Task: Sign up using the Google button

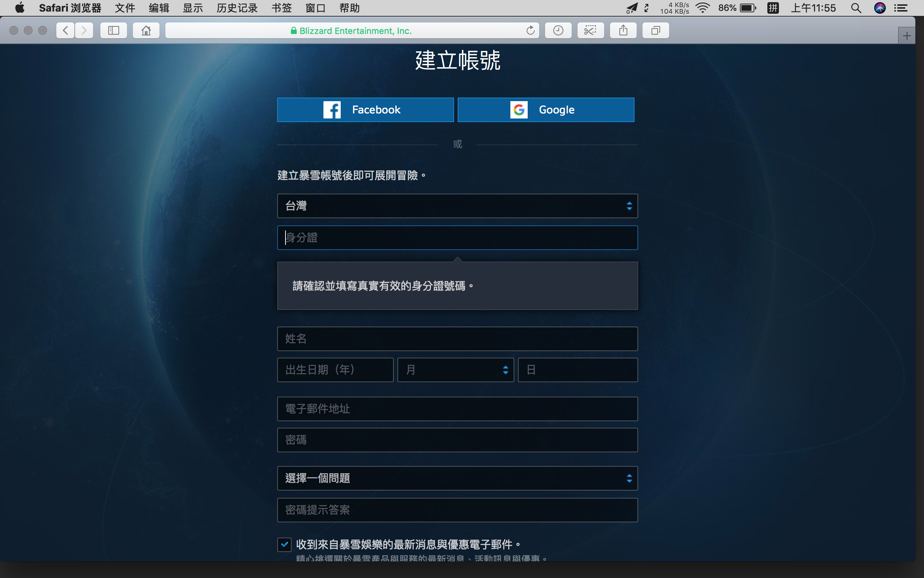Action: click(546, 110)
